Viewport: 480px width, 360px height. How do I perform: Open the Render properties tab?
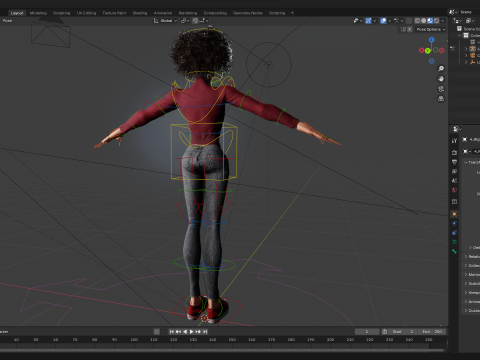(x=454, y=153)
